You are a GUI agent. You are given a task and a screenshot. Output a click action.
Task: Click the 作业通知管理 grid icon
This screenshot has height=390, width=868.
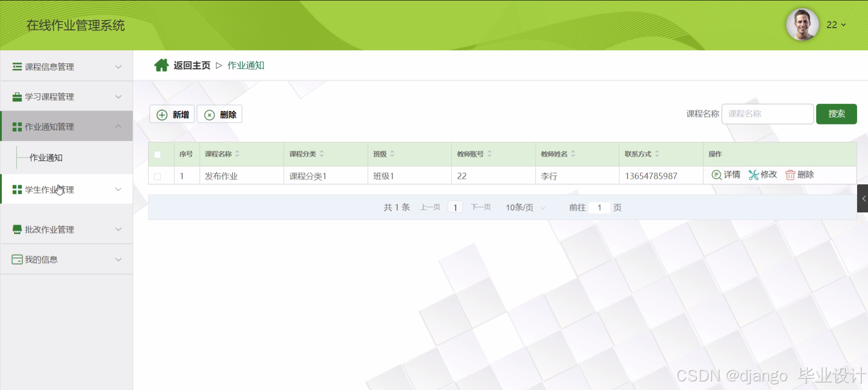point(17,127)
